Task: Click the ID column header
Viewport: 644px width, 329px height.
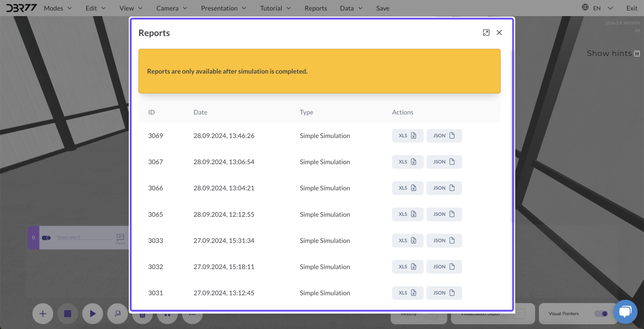Action: pyautogui.click(x=151, y=112)
